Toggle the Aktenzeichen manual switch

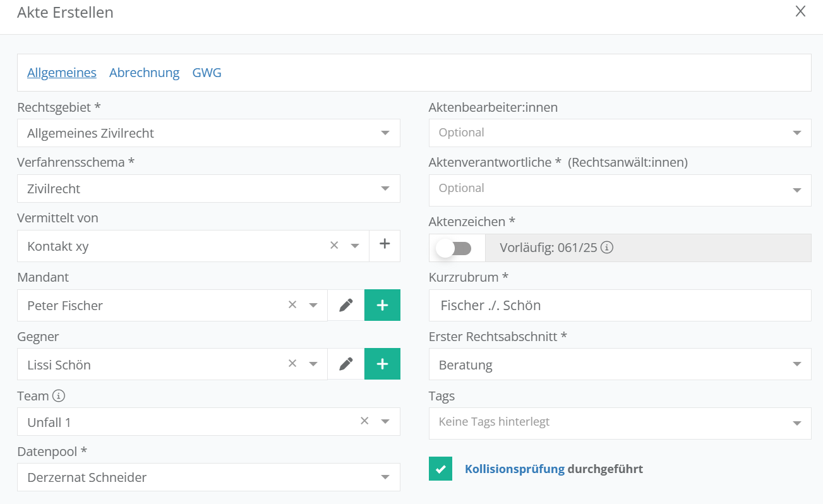454,248
